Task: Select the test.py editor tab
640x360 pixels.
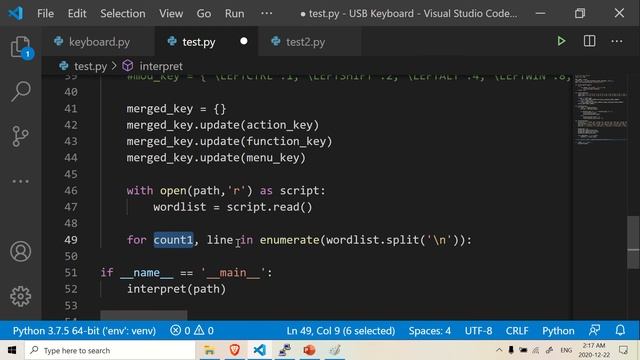Action: point(207,42)
